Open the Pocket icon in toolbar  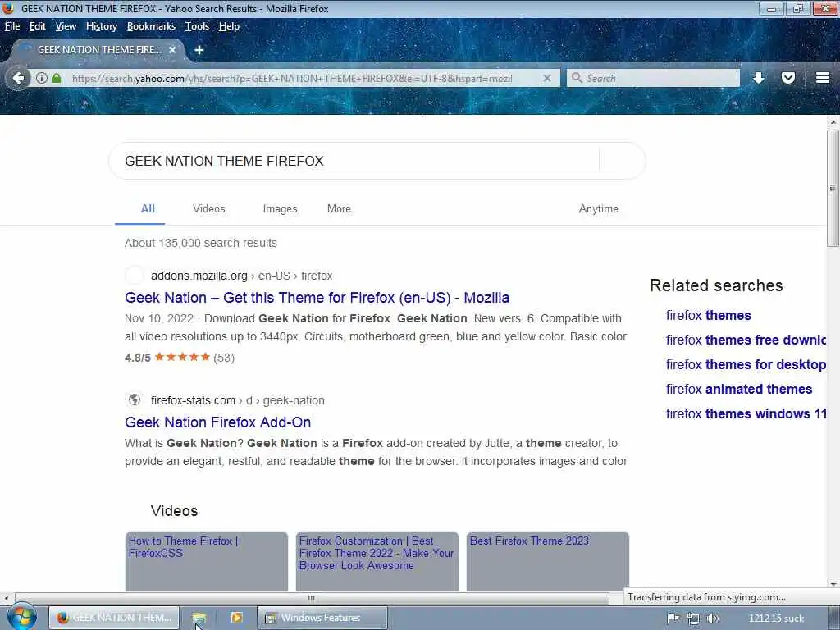click(x=788, y=78)
